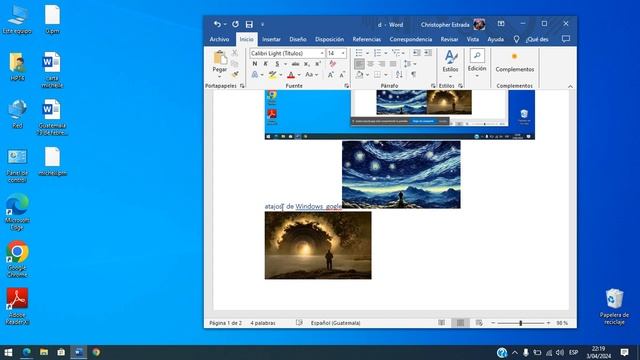
Task: Toggle center alignment button
Action: coord(371,64)
